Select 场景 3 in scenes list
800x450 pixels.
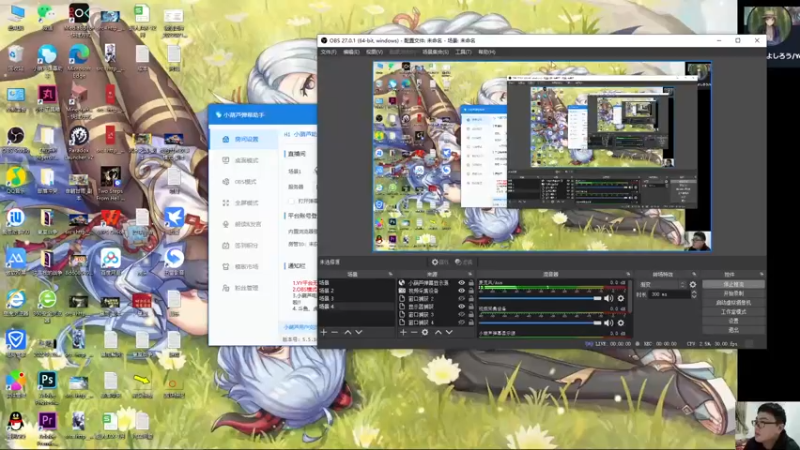click(x=356, y=298)
